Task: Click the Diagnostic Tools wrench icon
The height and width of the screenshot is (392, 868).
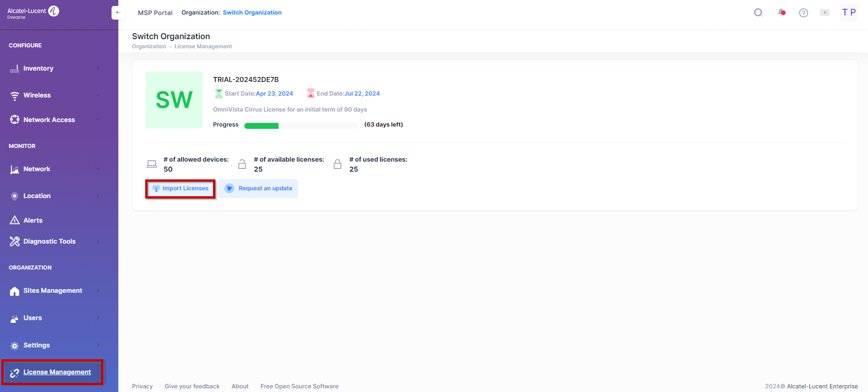Action: [15, 241]
